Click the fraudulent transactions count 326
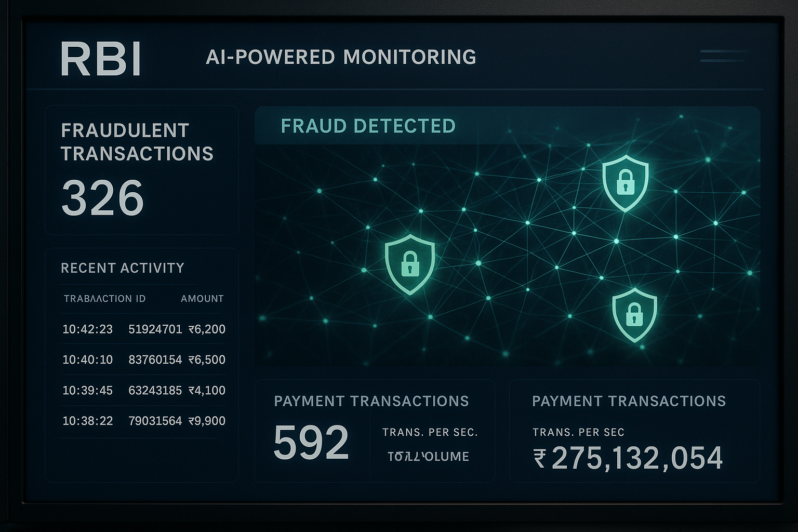 coord(102,198)
